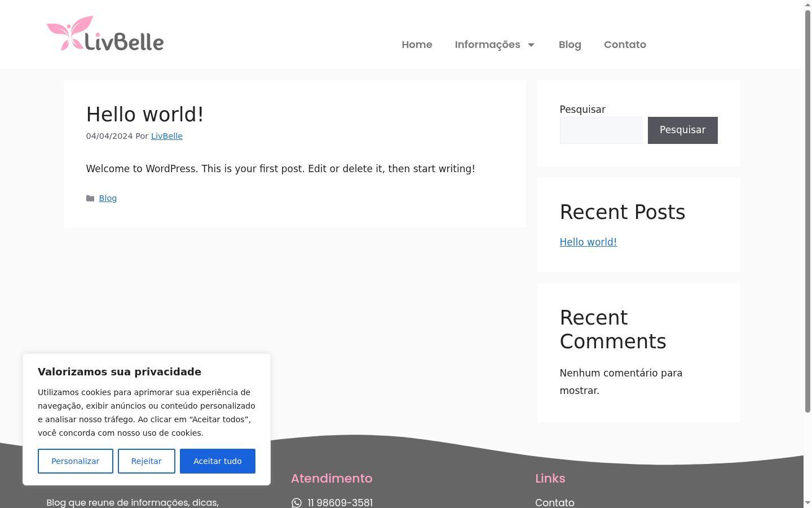
Task: Select the Recent Comments heading
Action: coord(613,330)
